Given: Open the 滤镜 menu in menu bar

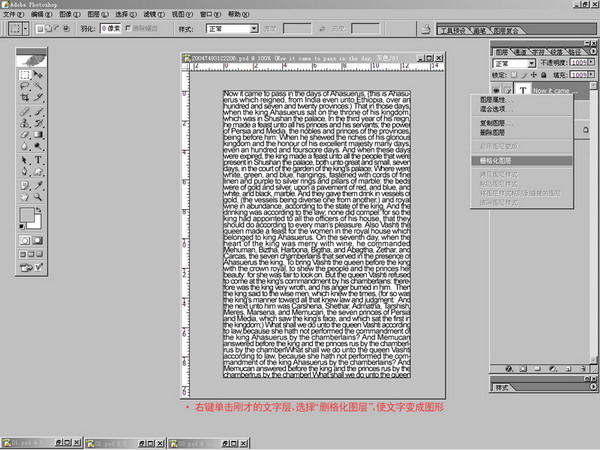Looking at the screenshot, I should [x=152, y=16].
